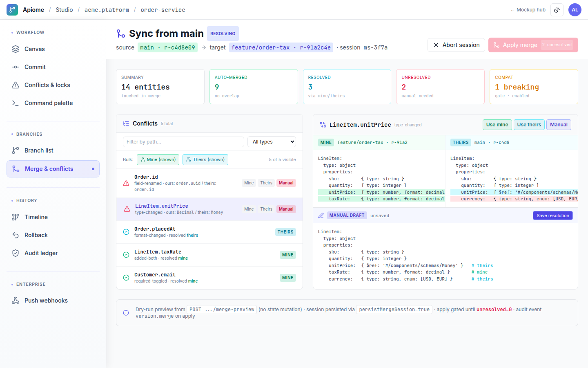Choose Theirs for LineItem.unitPrice row

coord(266,209)
